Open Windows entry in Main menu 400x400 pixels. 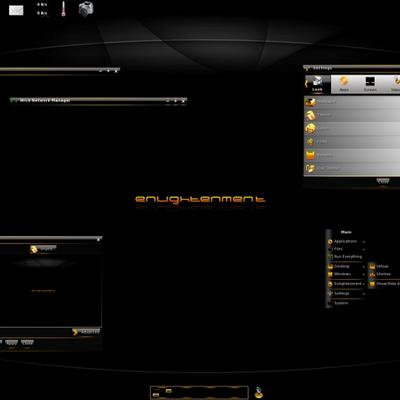coord(345,274)
